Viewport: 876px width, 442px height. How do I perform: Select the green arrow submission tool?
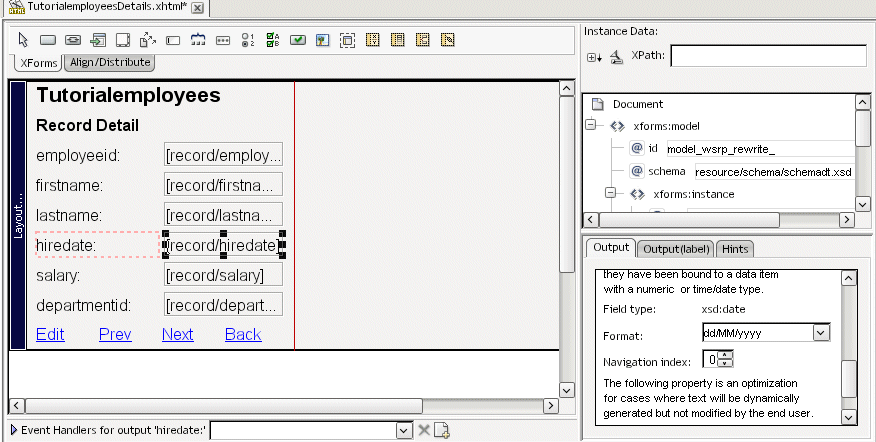[x=98, y=40]
